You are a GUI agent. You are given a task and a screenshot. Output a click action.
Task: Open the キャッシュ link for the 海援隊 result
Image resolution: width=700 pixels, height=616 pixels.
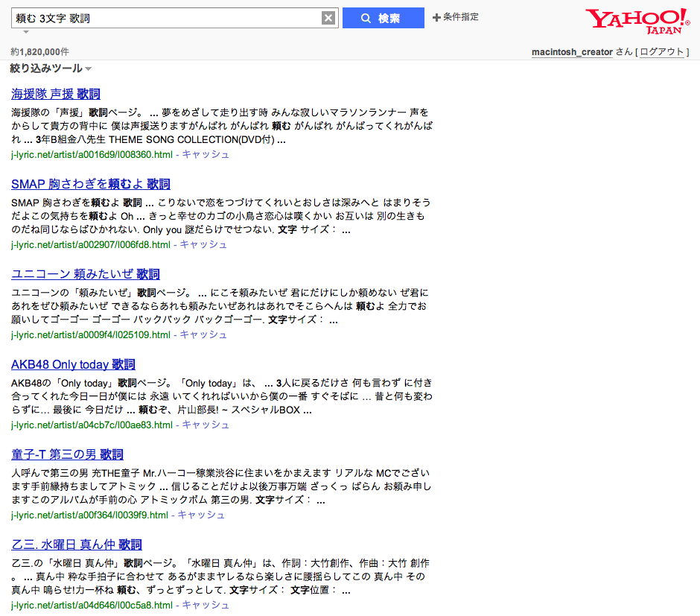[x=206, y=154]
